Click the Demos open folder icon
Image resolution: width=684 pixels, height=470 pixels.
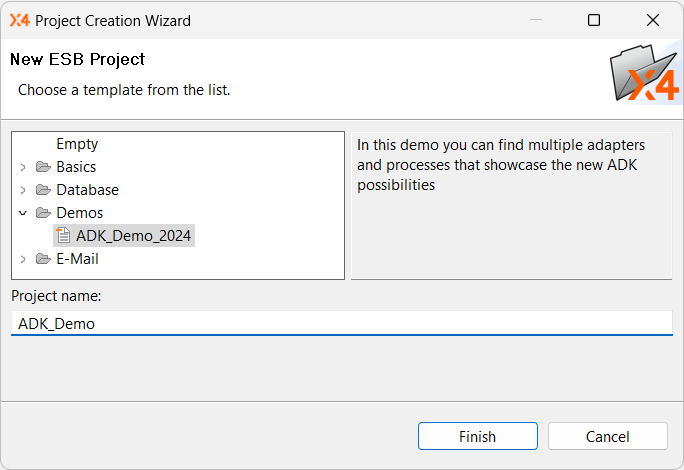click(x=43, y=213)
